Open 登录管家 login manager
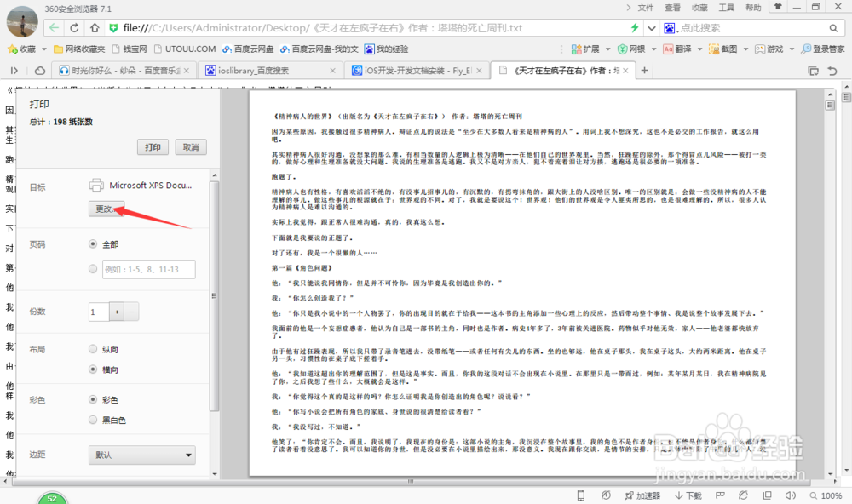The height and width of the screenshot is (504, 852). click(x=823, y=49)
